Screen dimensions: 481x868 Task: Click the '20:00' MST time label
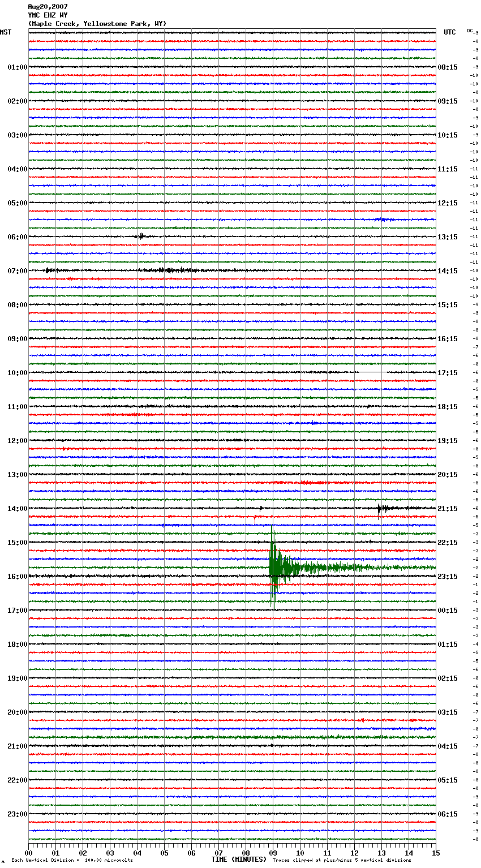click(18, 712)
